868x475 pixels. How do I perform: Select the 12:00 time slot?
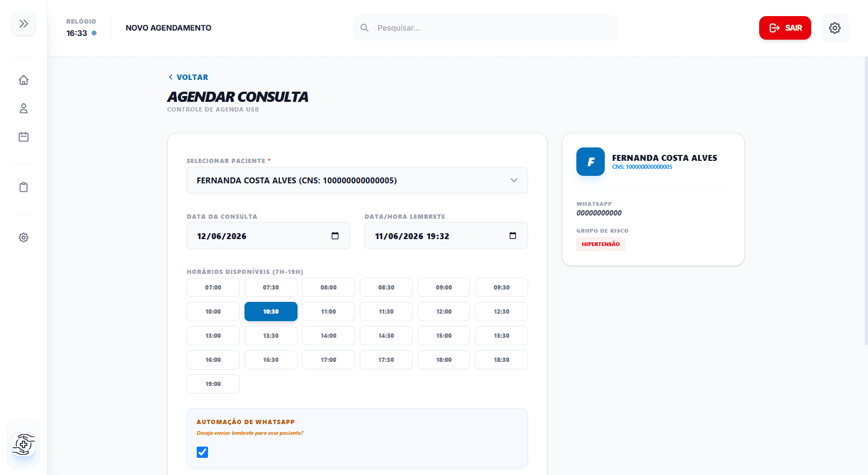pos(444,311)
